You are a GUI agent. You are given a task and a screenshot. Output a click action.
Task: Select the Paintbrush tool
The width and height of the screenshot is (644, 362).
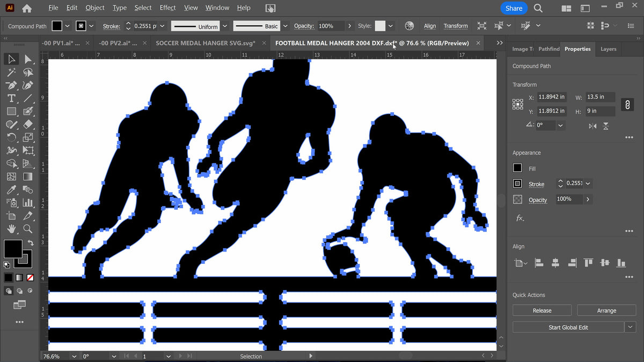28,112
